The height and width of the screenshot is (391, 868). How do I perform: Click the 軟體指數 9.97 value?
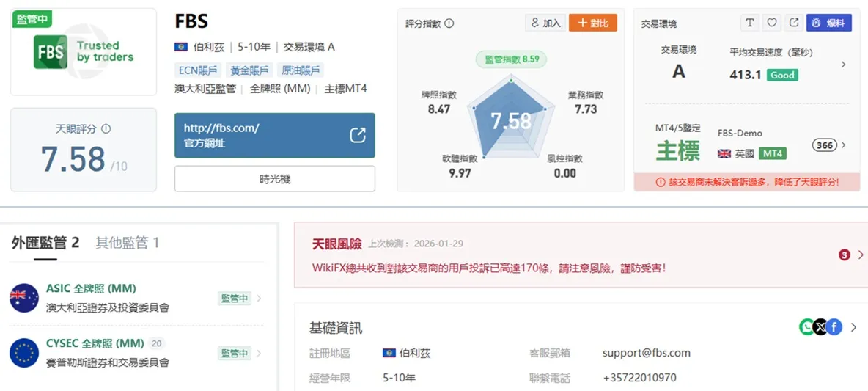[x=460, y=173]
